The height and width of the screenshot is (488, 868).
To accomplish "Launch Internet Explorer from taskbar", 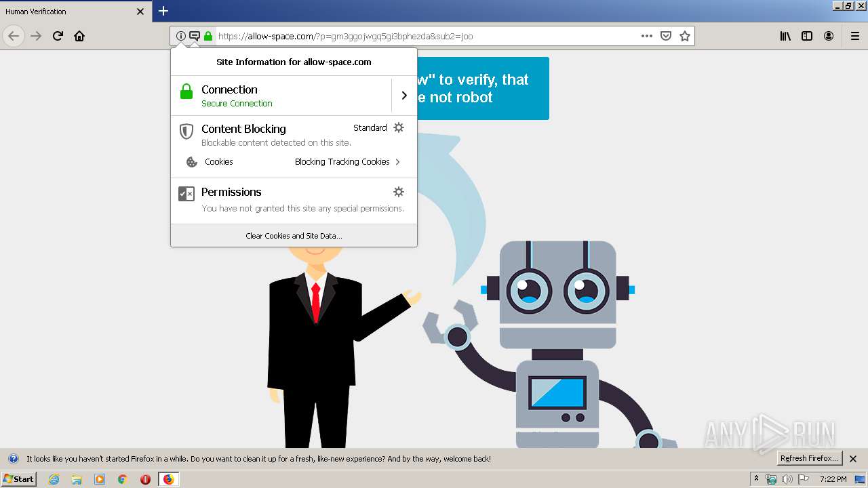I will pyautogui.click(x=54, y=479).
